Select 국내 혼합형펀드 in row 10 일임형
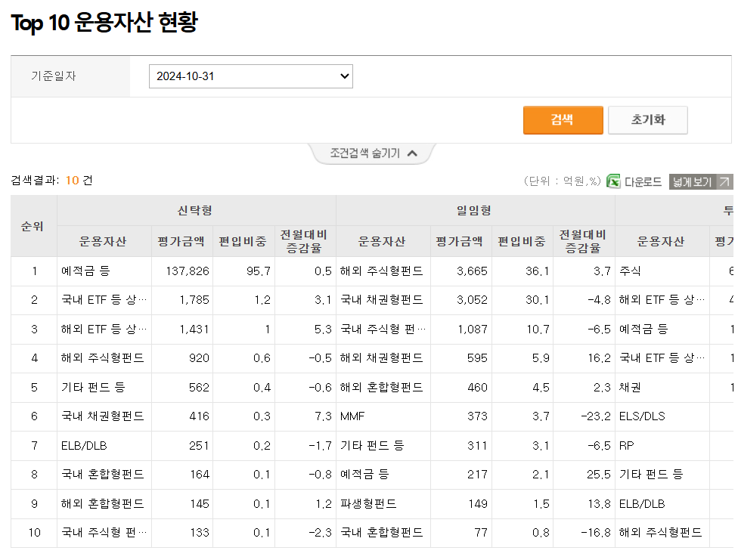 coord(382,533)
